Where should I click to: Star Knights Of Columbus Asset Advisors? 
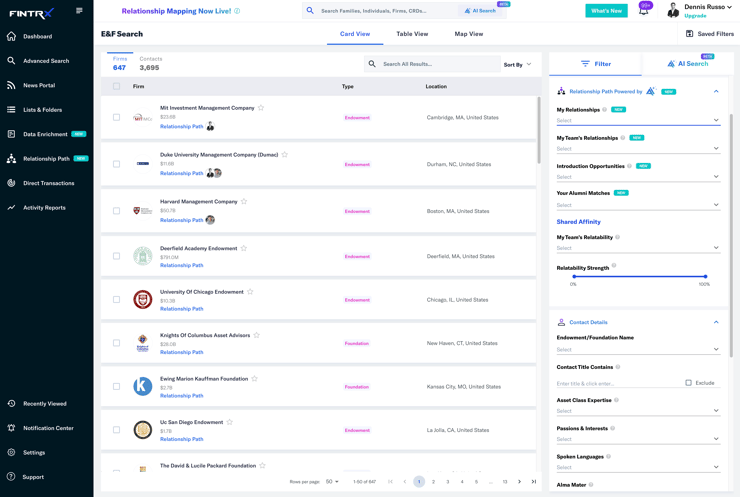point(257,335)
